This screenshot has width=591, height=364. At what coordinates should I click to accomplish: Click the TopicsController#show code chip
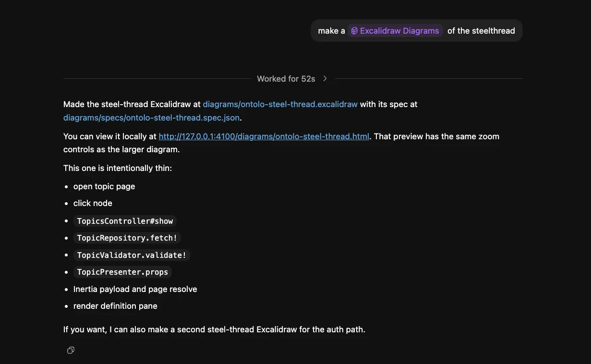pyautogui.click(x=125, y=221)
